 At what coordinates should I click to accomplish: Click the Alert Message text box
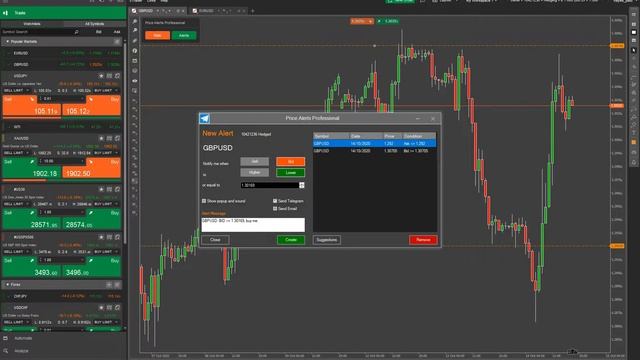253,225
